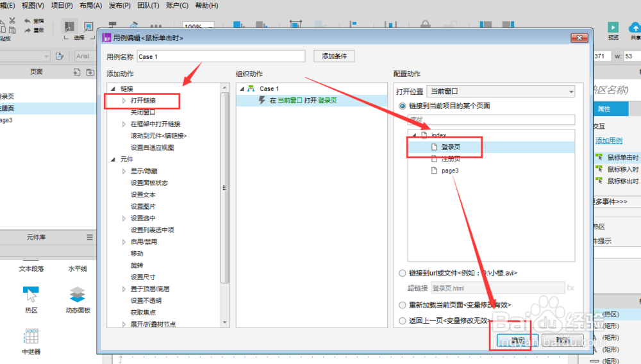This screenshot has height=364, width=641.
Task: Collapse the 元件 action group
Action: [113, 160]
